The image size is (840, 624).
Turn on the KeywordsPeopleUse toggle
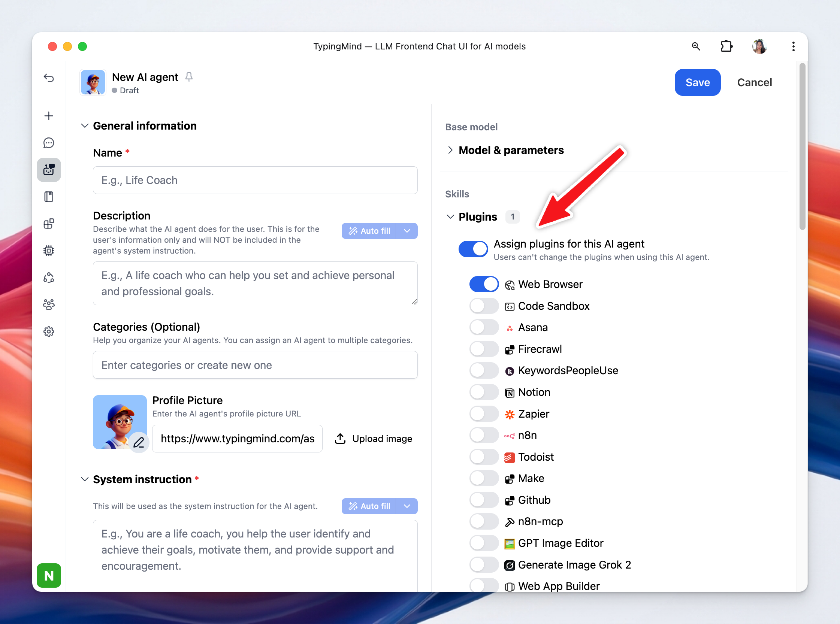pos(484,370)
